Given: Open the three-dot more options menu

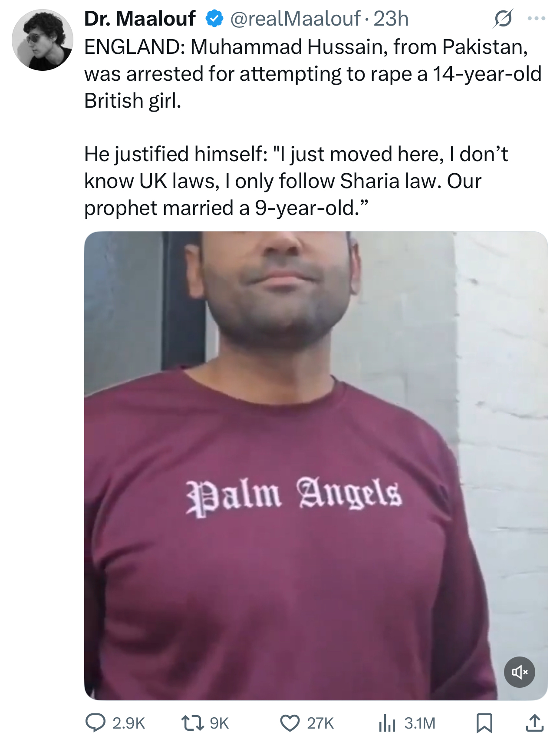Looking at the screenshot, I should (x=537, y=19).
